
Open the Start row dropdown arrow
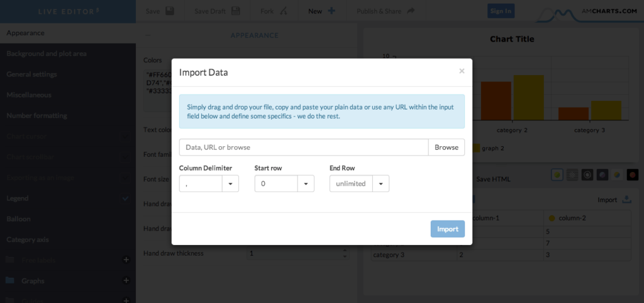pyautogui.click(x=306, y=184)
